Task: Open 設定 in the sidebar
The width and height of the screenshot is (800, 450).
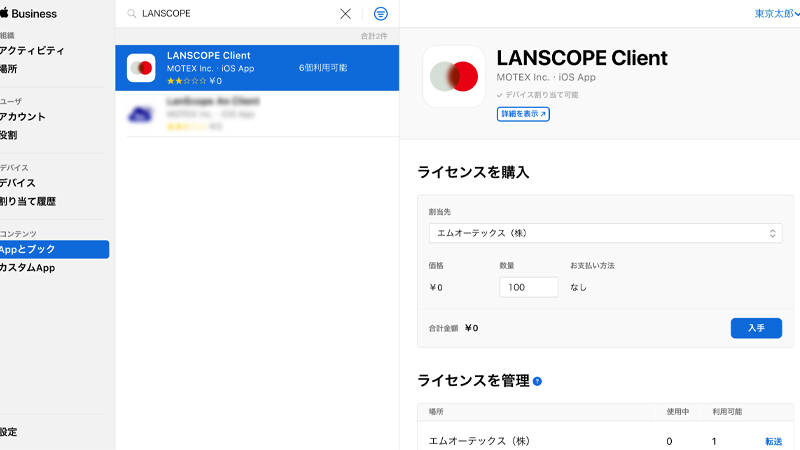Action: [9, 432]
